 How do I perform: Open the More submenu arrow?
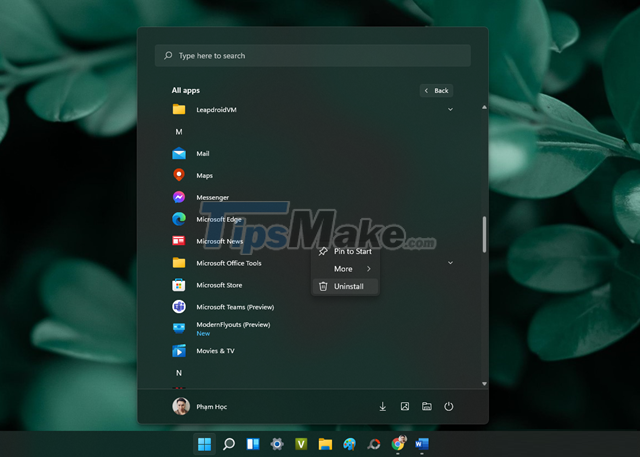(x=369, y=268)
